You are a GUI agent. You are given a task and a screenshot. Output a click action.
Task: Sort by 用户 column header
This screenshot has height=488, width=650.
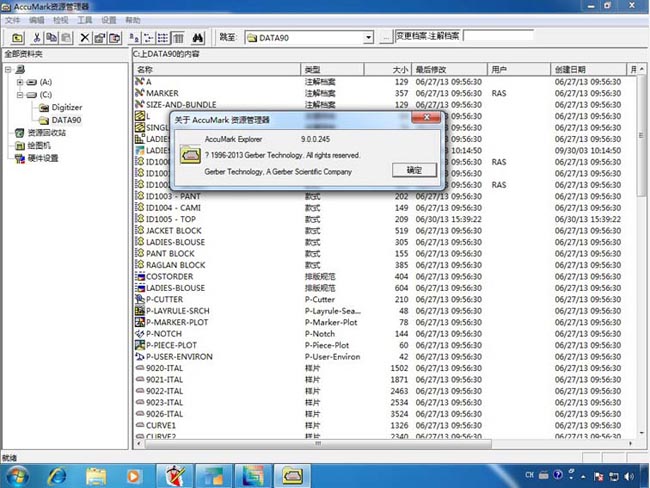[x=519, y=70]
